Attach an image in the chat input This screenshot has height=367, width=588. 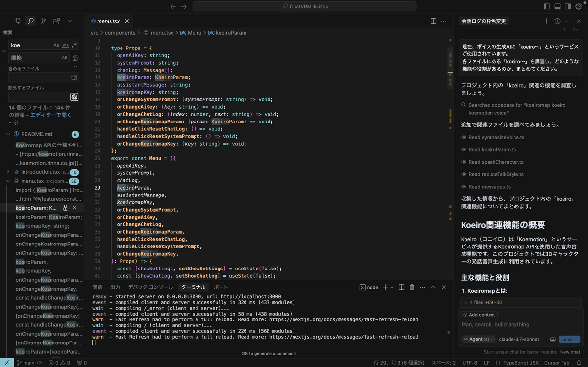tap(553, 339)
